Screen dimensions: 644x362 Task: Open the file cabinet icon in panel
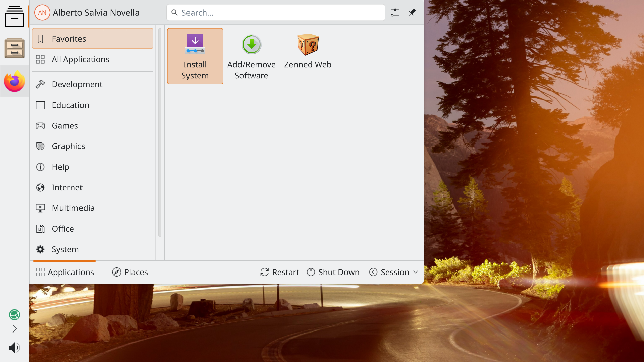click(14, 48)
